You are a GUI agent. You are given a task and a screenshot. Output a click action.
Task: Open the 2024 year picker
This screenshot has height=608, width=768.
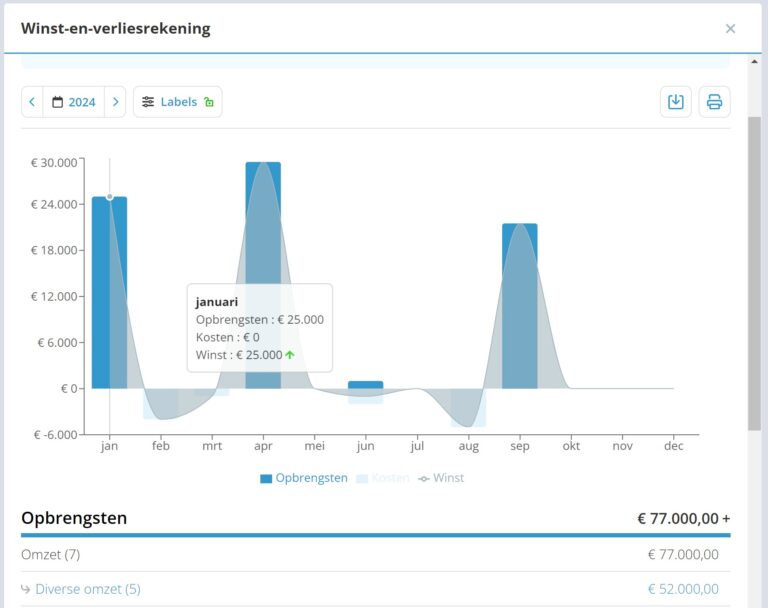pyautogui.click(x=74, y=102)
